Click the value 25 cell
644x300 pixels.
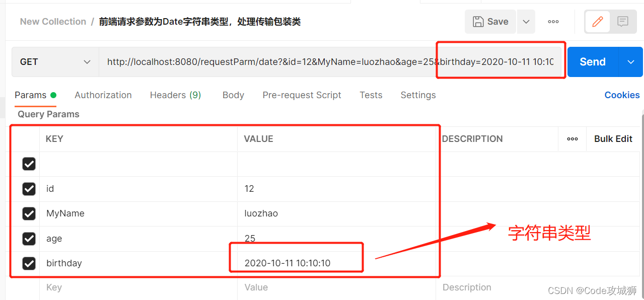[336, 239]
